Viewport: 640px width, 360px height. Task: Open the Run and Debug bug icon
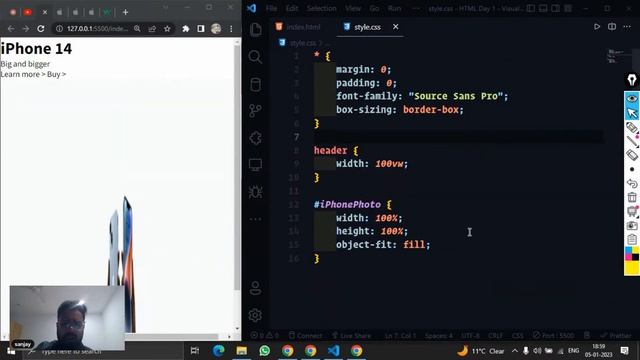256,192
